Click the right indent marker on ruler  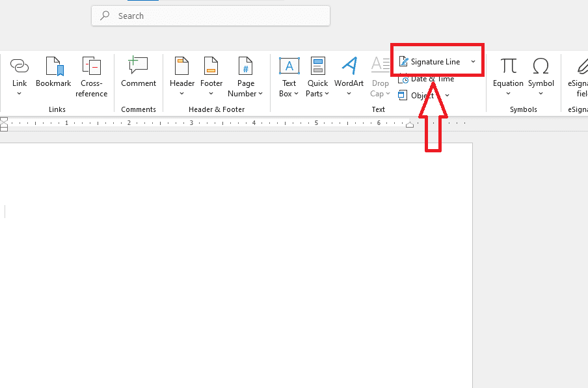[x=410, y=125]
